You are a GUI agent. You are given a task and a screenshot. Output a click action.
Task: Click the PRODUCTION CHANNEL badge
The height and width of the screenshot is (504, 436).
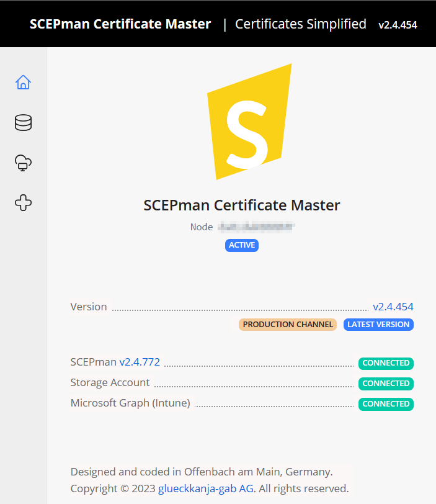point(288,325)
